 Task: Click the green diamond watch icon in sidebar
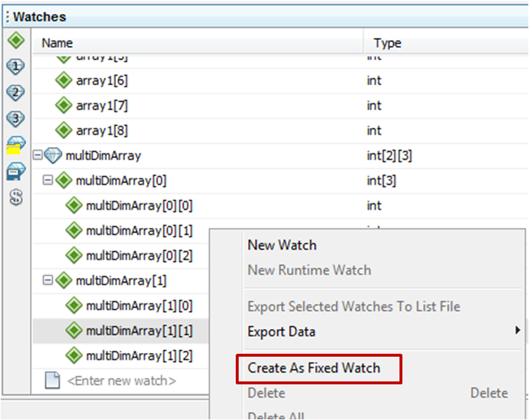(16, 40)
